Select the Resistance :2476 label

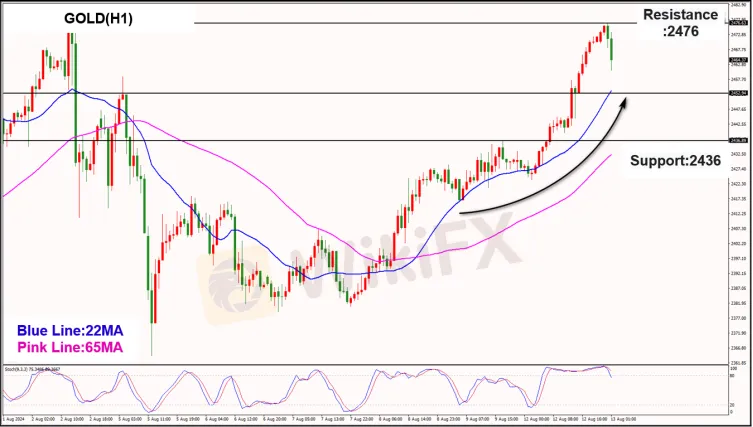[x=680, y=22]
